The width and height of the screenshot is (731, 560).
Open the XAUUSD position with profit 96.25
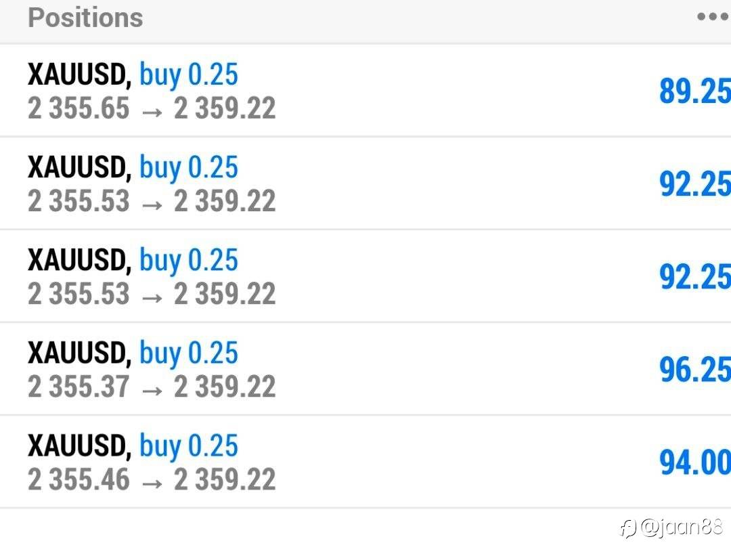[x=365, y=369]
